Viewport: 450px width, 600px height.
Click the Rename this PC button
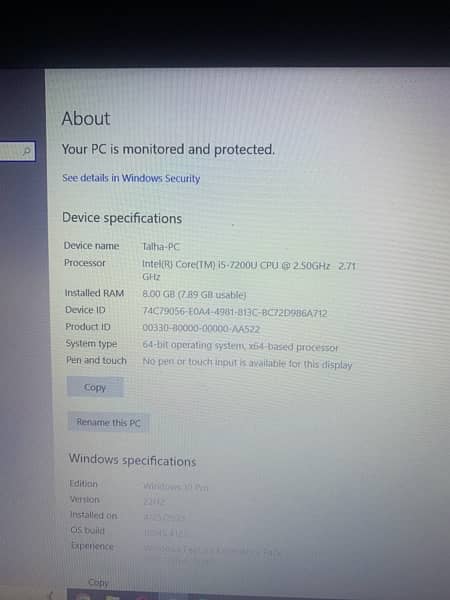tap(108, 422)
